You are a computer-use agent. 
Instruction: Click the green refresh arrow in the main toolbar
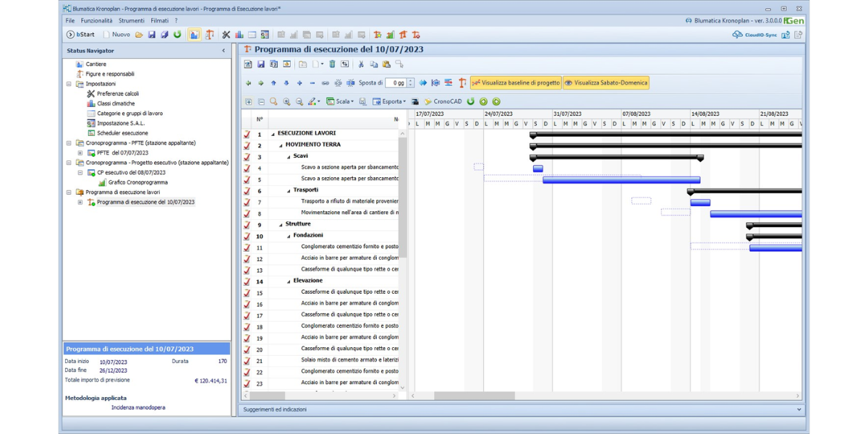pos(177,35)
